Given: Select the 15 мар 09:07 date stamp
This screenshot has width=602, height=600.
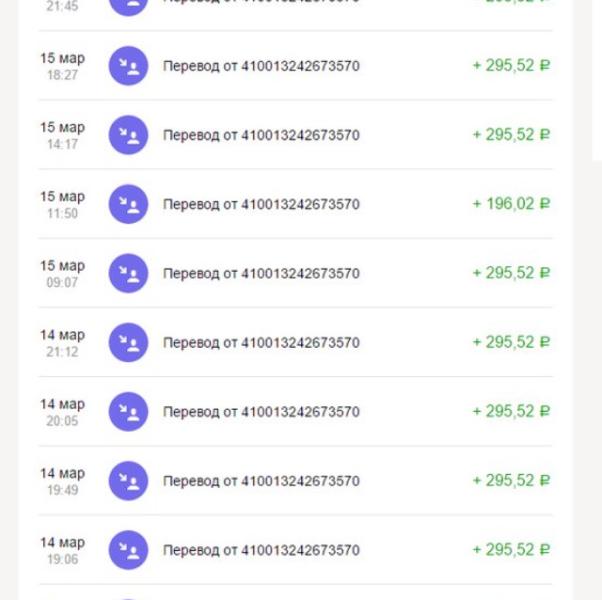Looking at the screenshot, I should click(62, 273).
